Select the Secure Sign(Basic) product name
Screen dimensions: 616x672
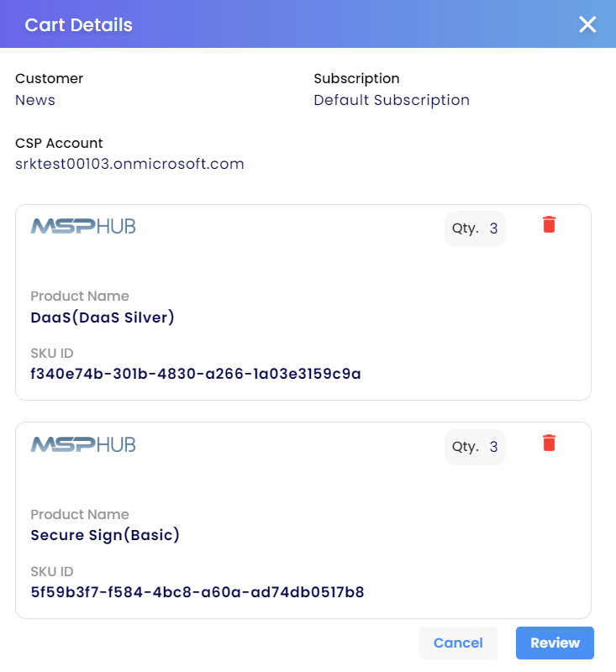point(105,535)
